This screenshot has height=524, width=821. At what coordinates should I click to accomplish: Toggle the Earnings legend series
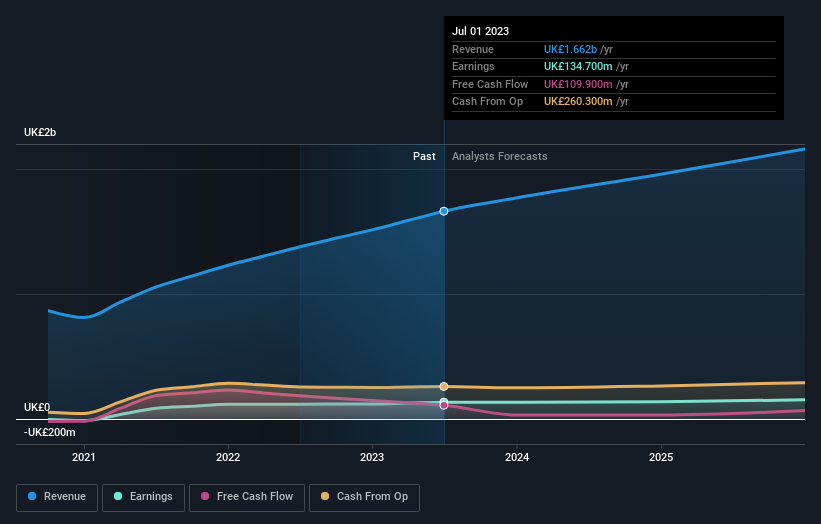(x=143, y=497)
